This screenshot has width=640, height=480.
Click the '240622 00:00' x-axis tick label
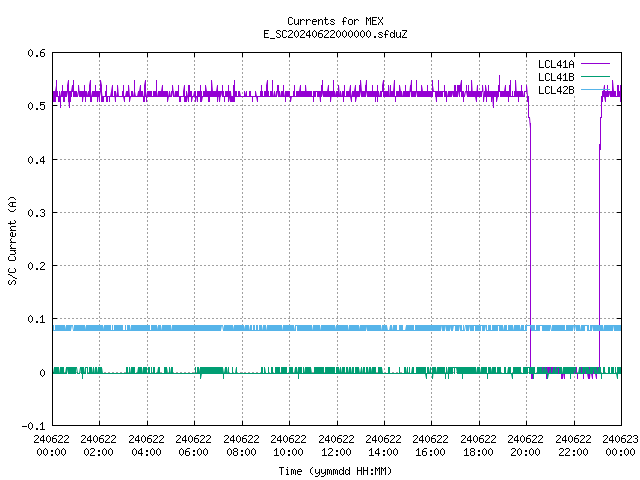click(x=51, y=446)
